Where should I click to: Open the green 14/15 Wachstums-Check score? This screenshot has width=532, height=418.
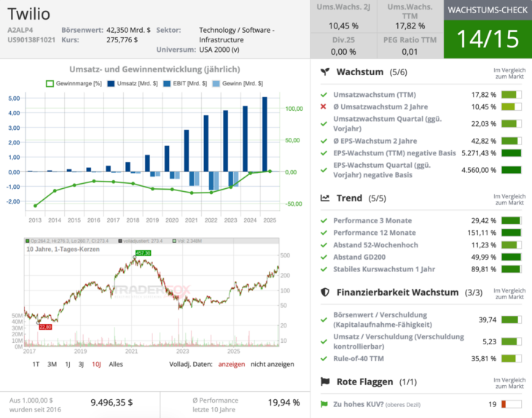point(488,39)
